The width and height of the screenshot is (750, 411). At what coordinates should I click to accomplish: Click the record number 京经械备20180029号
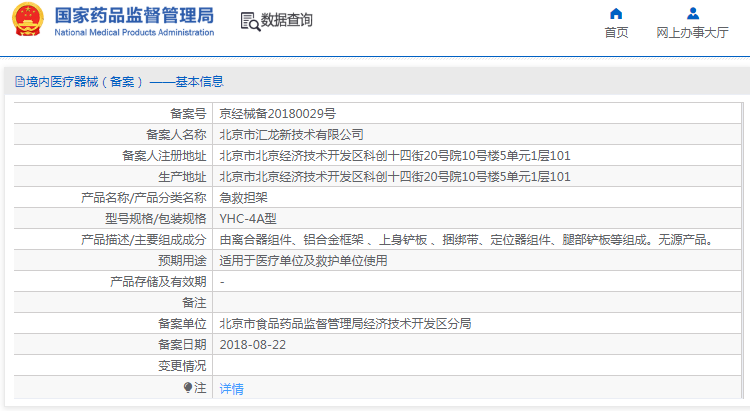coord(277,113)
